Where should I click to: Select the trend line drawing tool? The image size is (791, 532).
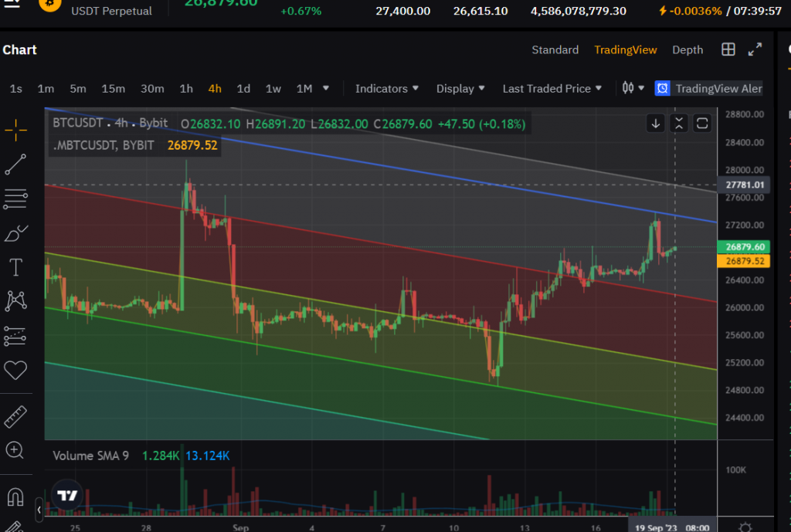click(15, 164)
